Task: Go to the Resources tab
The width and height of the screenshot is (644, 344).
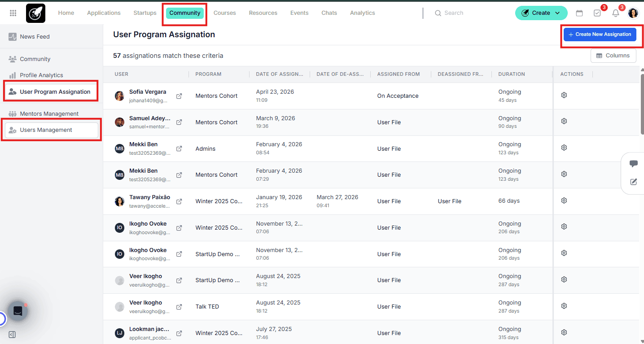Action: click(x=263, y=13)
